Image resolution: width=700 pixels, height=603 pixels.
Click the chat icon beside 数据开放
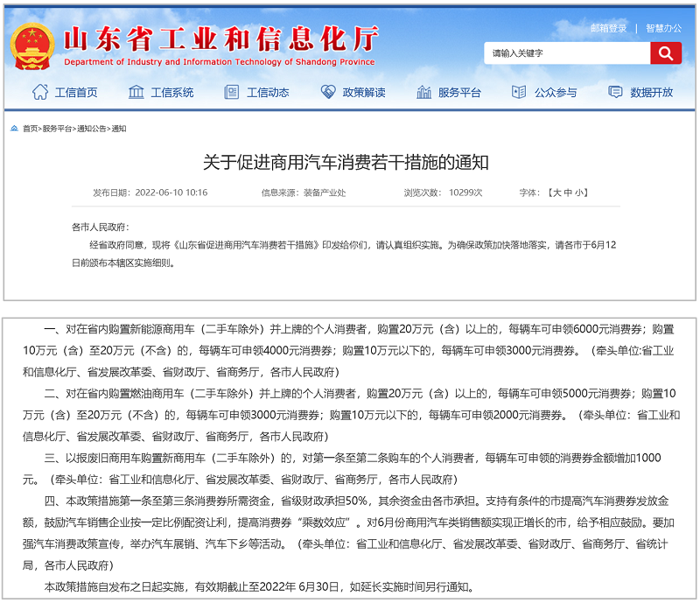tap(615, 92)
